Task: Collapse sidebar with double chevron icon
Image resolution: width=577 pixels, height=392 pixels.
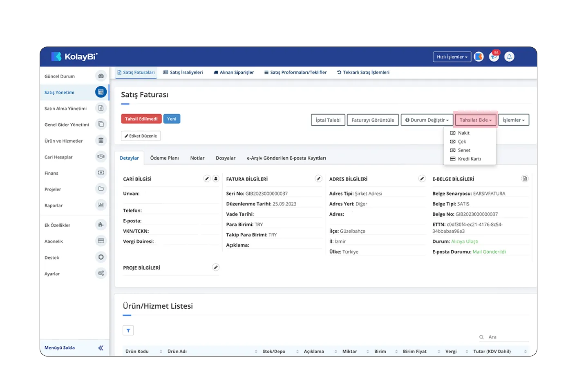Action: (x=101, y=348)
